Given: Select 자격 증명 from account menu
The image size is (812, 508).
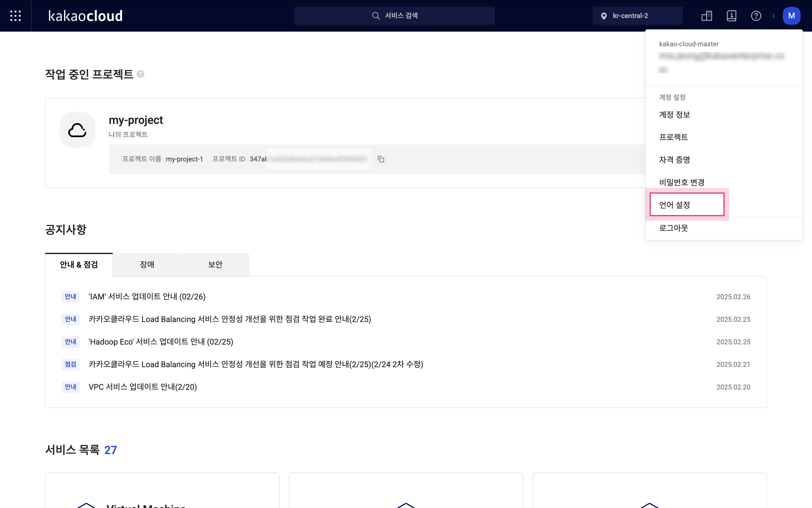Looking at the screenshot, I should (674, 159).
